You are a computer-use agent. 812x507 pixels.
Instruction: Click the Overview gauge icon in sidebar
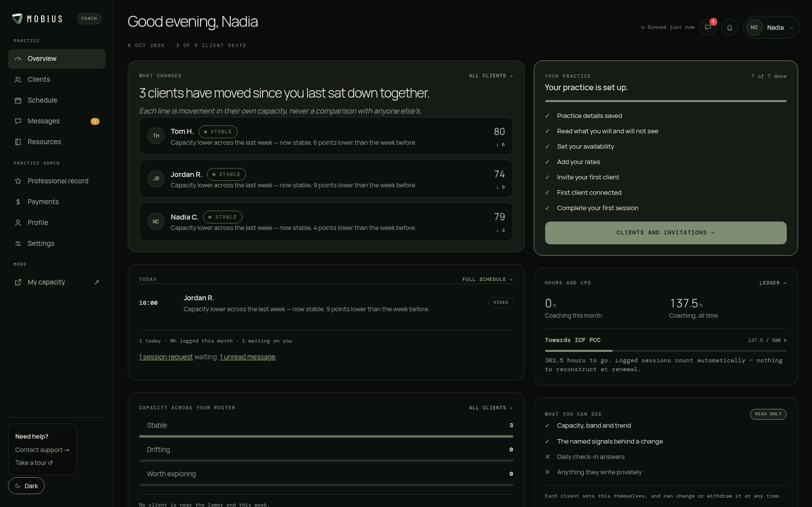[18, 59]
